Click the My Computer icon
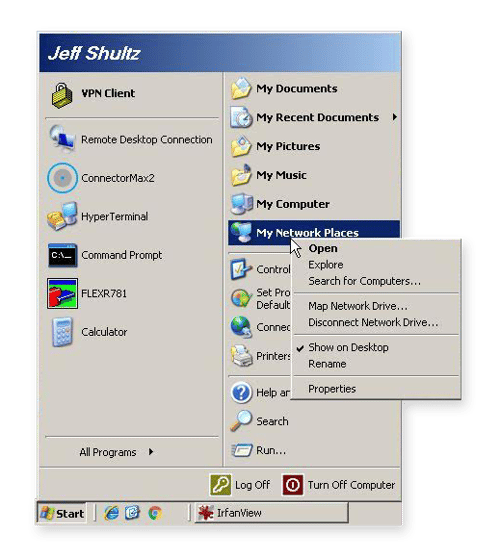This screenshot has height=558, width=500. coord(241,204)
